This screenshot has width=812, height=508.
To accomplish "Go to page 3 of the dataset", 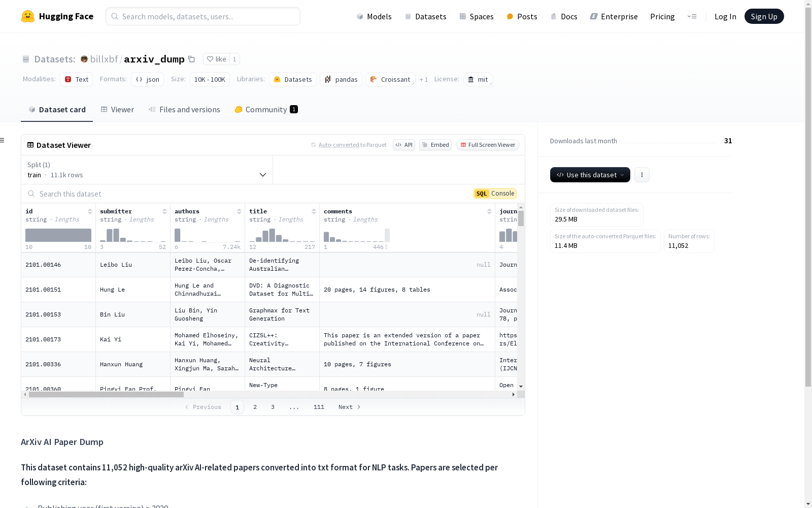I will tap(273, 407).
